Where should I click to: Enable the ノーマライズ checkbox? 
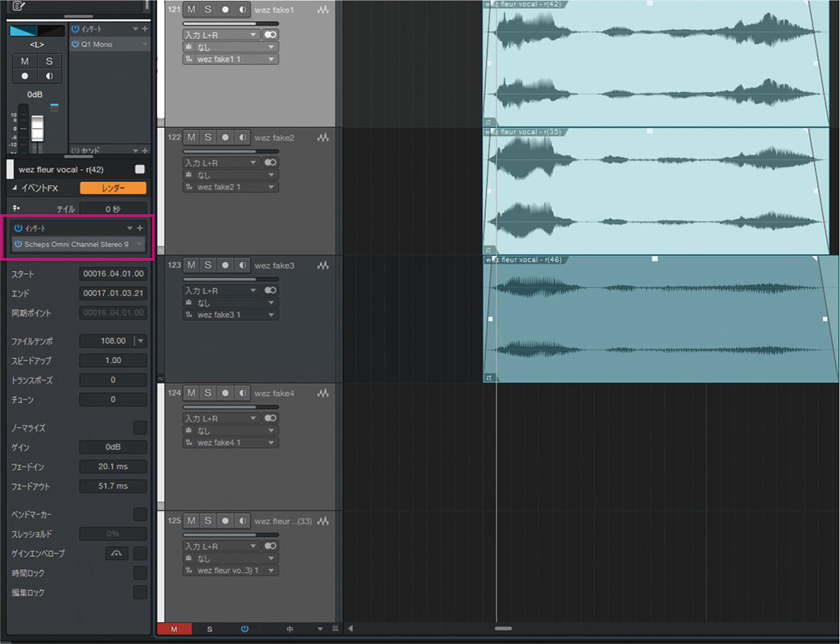(140, 427)
